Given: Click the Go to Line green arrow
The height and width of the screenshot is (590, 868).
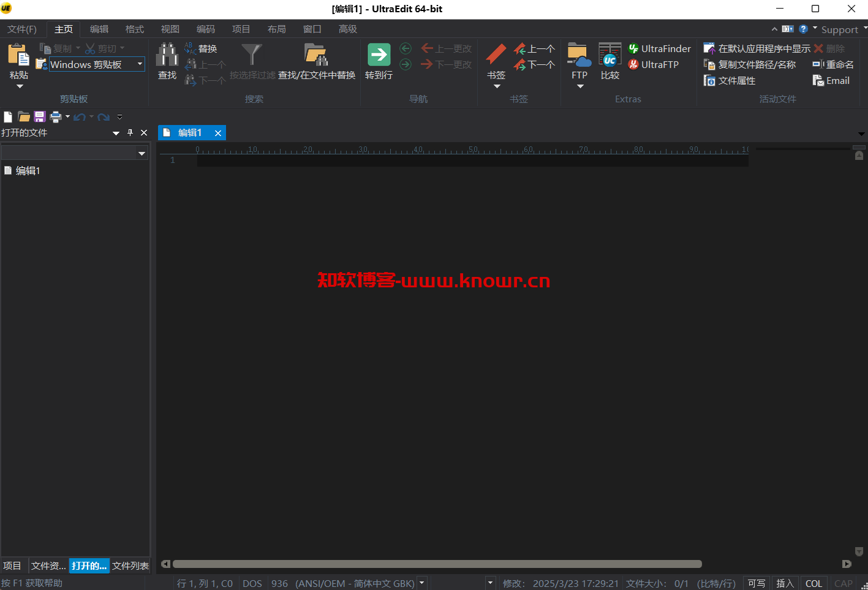Looking at the screenshot, I should [379, 55].
